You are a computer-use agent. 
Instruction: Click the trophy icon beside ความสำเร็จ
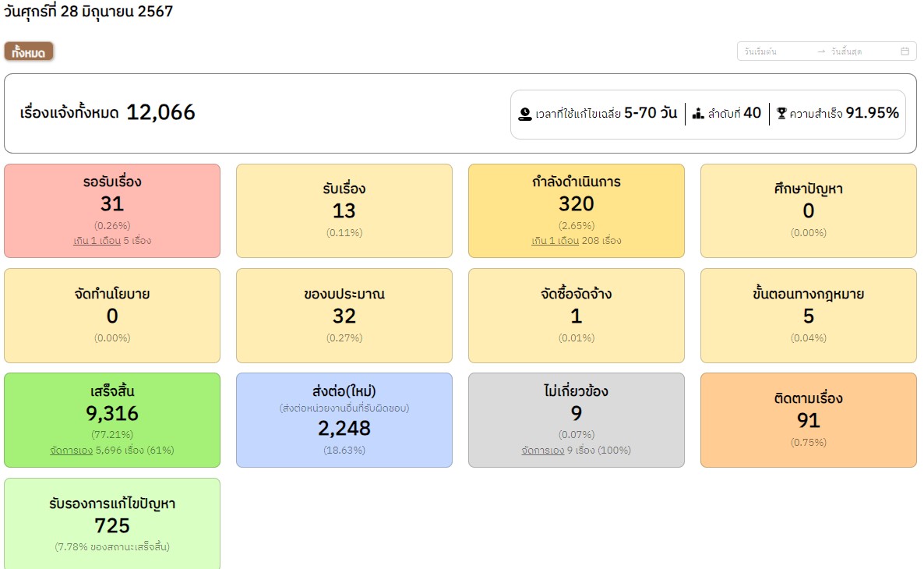coord(781,114)
